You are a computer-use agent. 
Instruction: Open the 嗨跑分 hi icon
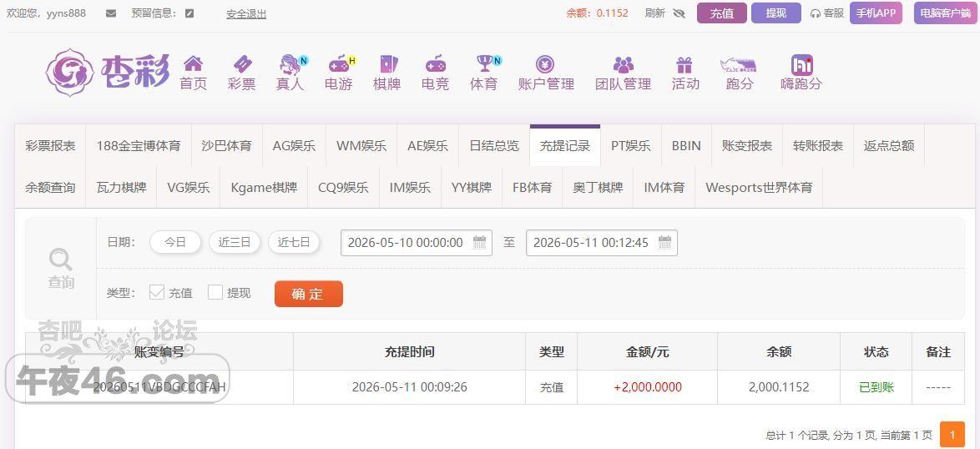click(802, 64)
